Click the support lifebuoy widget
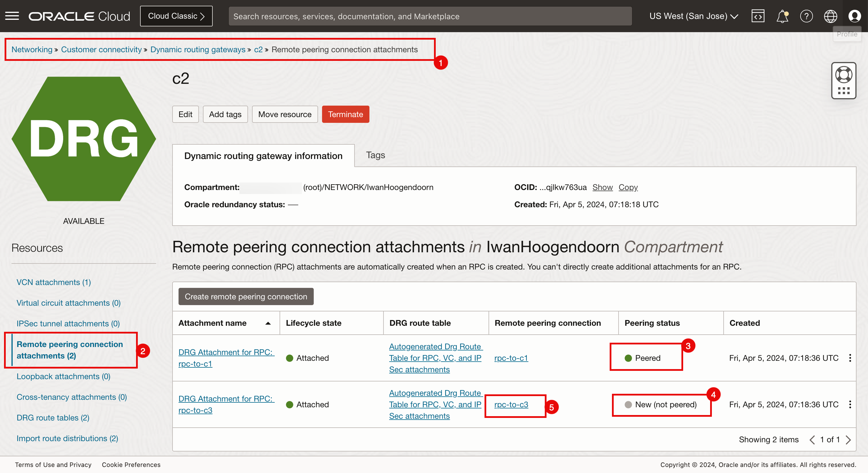868x473 pixels. click(x=843, y=75)
